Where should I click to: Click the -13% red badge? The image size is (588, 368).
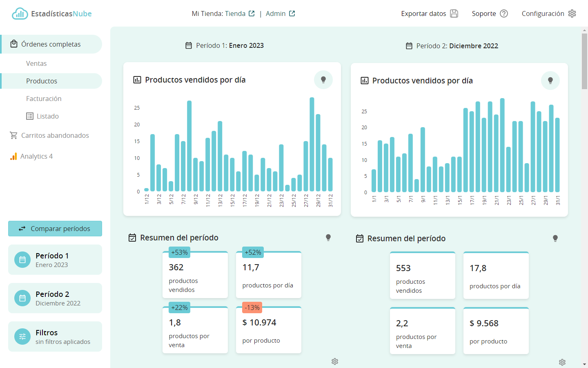click(252, 307)
